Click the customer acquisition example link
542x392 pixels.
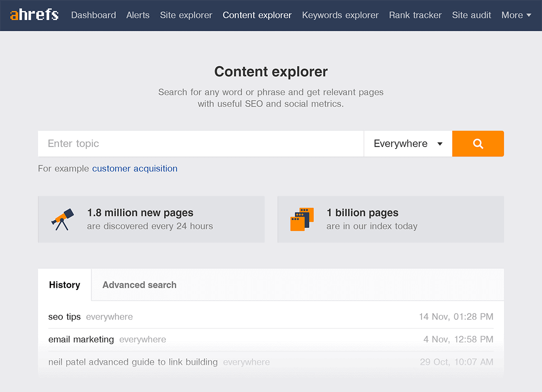pos(135,168)
